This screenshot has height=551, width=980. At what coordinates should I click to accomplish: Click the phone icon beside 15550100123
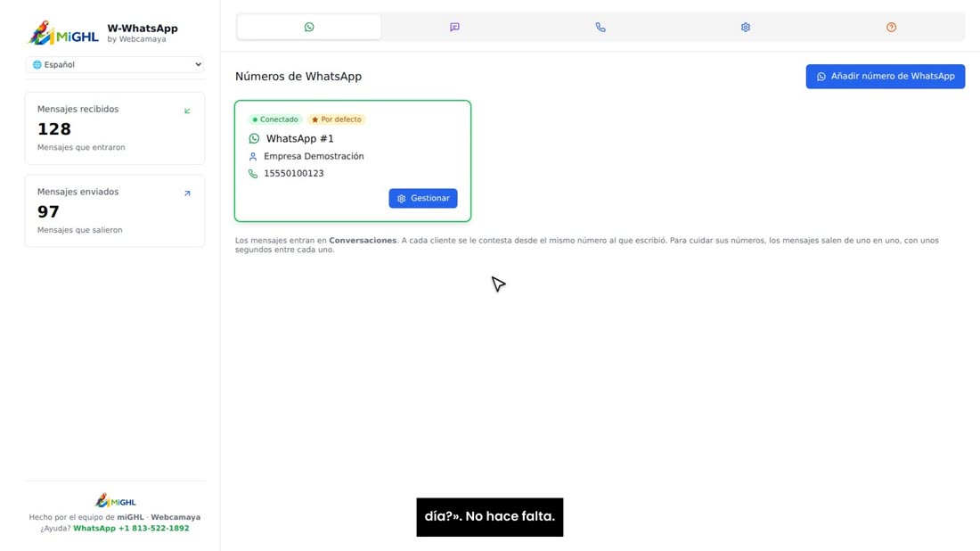point(252,173)
